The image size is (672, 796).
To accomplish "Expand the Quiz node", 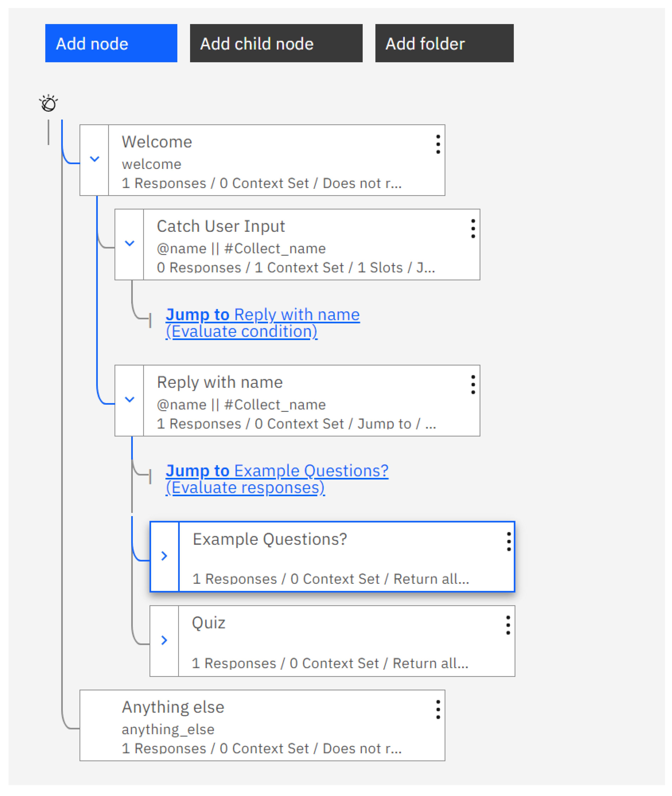I will [164, 640].
